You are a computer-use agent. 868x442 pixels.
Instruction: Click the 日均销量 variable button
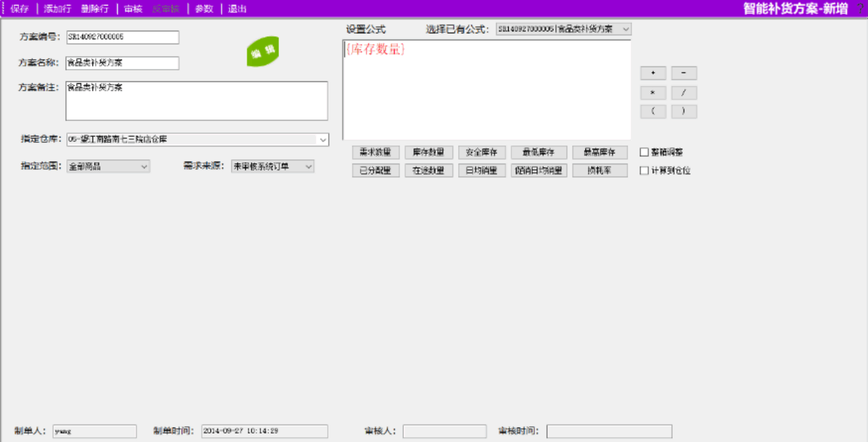click(482, 171)
